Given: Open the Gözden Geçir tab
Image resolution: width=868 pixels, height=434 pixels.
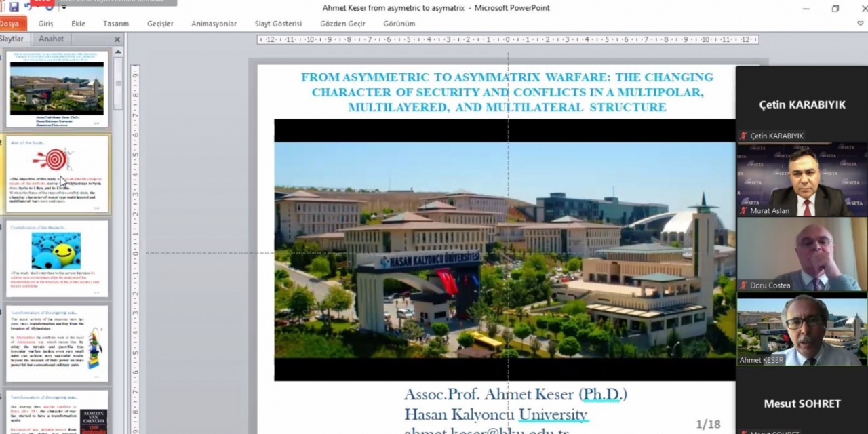Looking at the screenshot, I should coord(343,24).
